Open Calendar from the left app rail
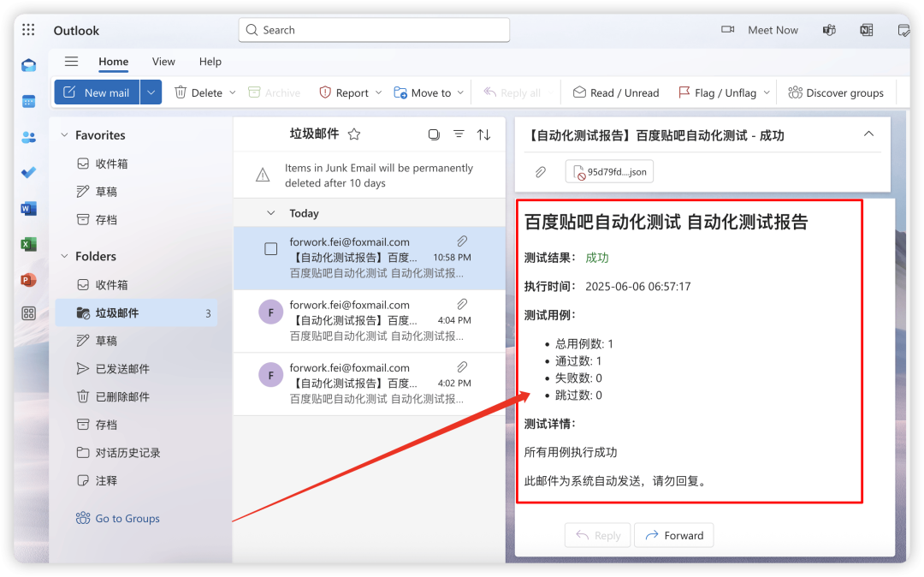 pyautogui.click(x=28, y=101)
